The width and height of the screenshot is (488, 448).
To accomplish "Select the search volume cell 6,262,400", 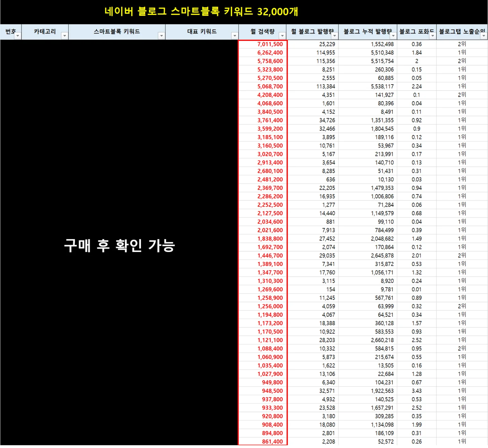I will (x=262, y=53).
